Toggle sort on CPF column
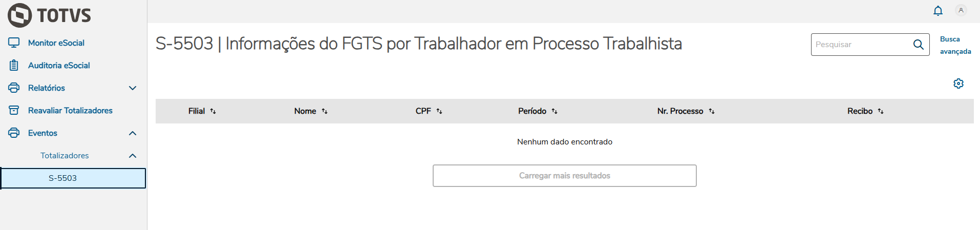 (x=439, y=111)
